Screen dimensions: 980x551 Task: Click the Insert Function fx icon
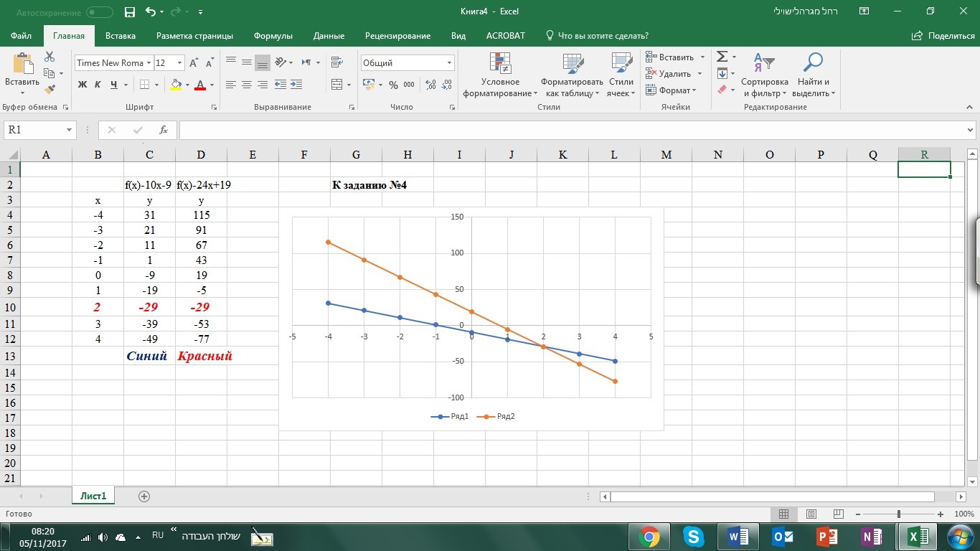coord(164,130)
